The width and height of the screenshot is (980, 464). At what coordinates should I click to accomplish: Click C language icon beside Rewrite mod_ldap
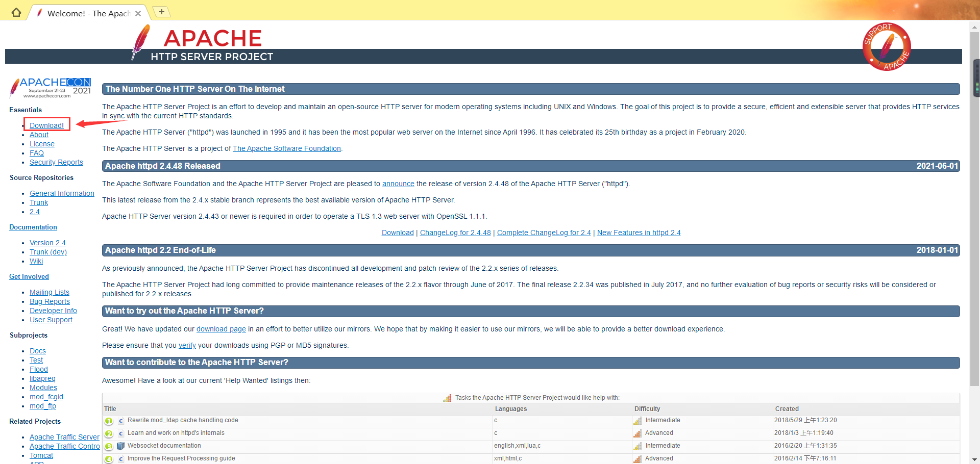pyautogui.click(x=121, y=421)
